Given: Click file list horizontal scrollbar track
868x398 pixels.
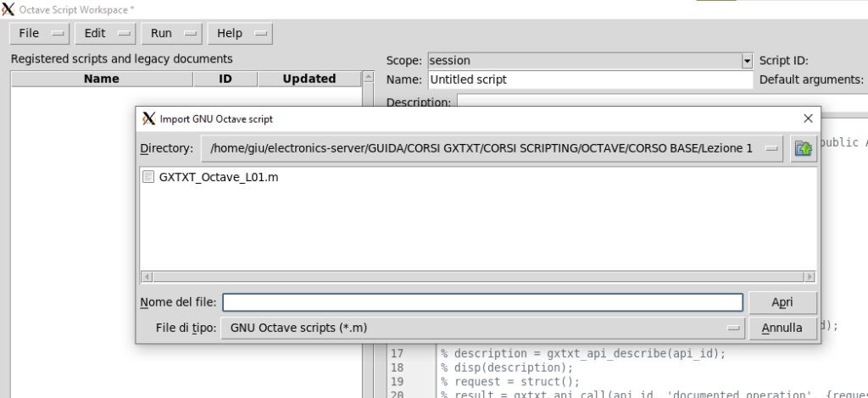Looking at the screenshot, I should tap(478, 276).
